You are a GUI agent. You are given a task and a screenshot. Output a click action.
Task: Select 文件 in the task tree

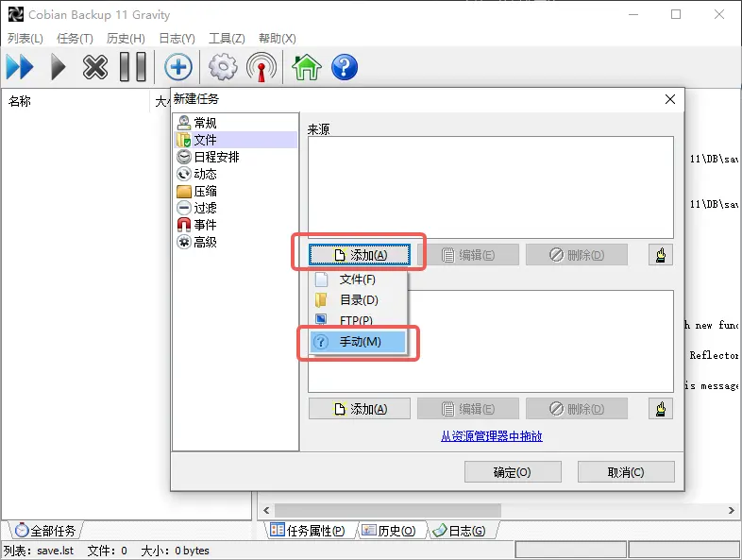pyautogui.click(x=236, y=140)
